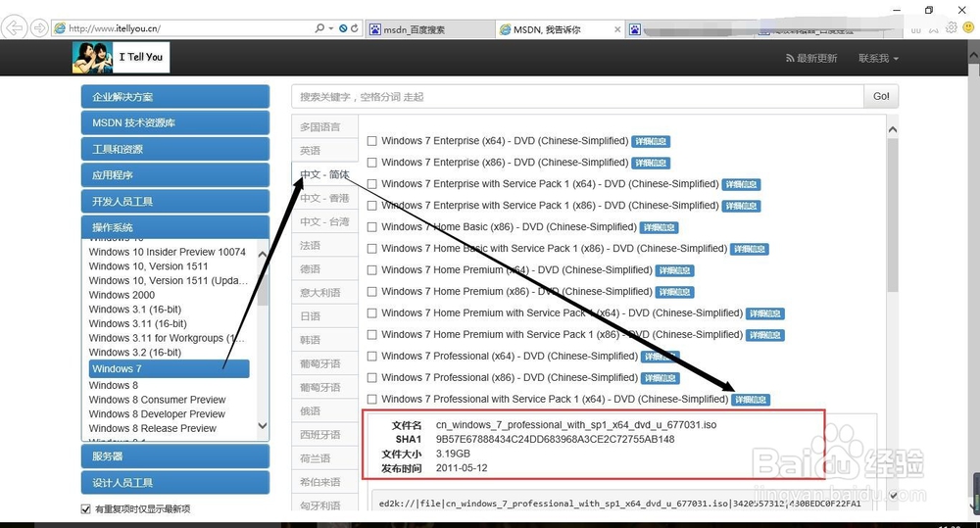Check Enterprise with Service Pack 1 (x64) checkbox
980x528 pixels.
pos(371,184)
